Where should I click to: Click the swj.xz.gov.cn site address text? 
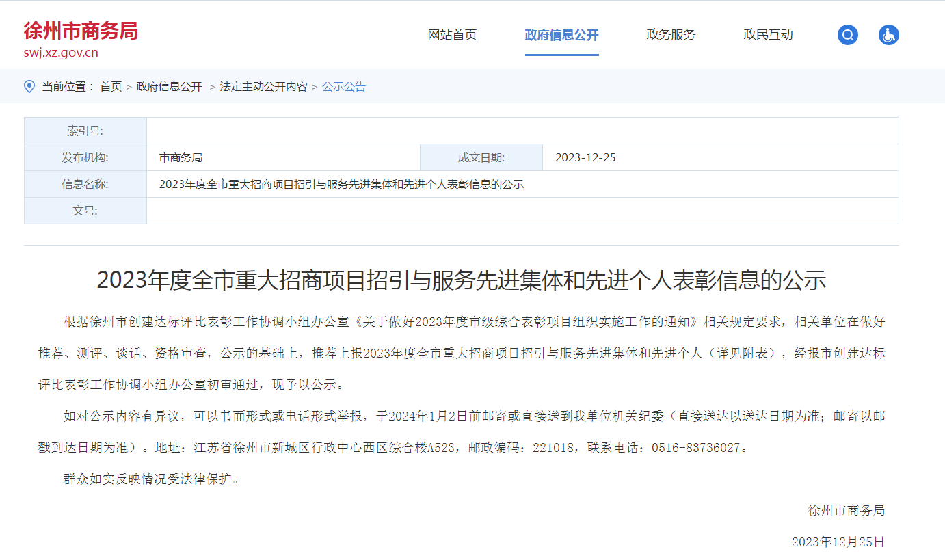61,53
